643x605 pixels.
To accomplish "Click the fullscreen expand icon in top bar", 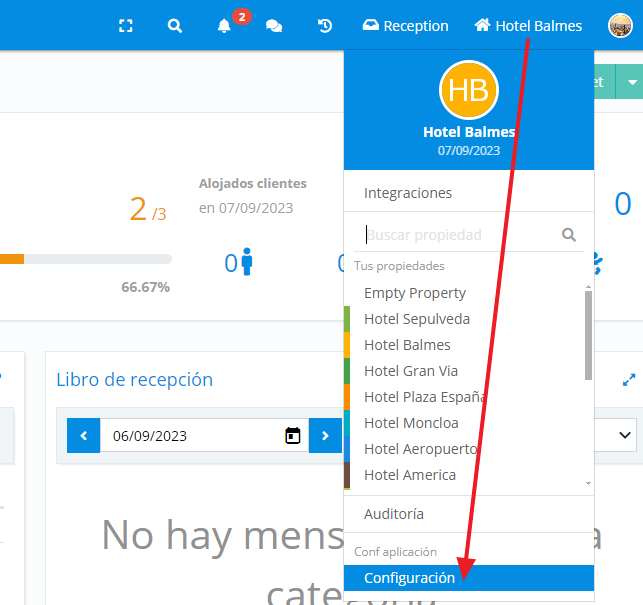I will (126, 26).
